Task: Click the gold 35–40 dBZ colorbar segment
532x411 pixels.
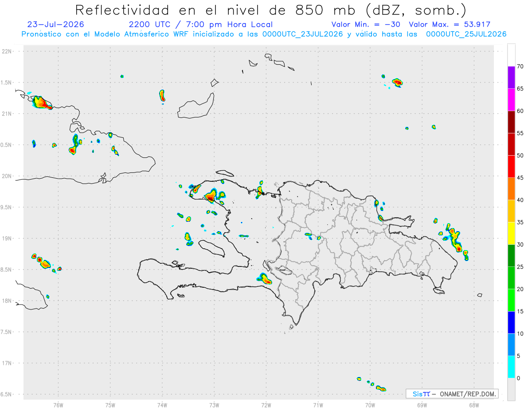Action: coord(511,211)
